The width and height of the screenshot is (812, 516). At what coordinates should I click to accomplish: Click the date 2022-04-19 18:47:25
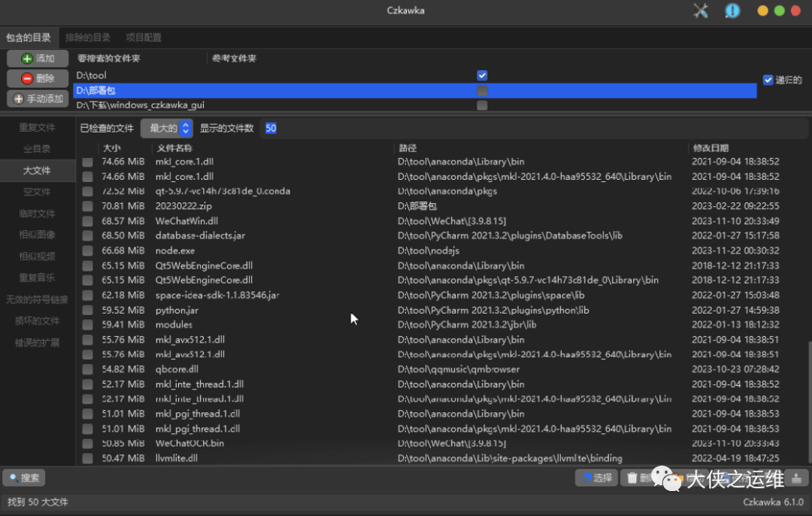click(735, 459)
